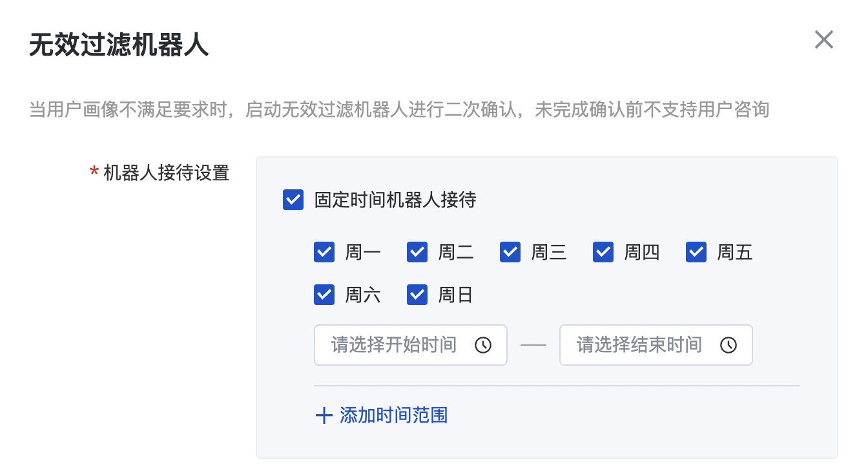Click the 固定时间机器人接待 label text

click(395, 200)
